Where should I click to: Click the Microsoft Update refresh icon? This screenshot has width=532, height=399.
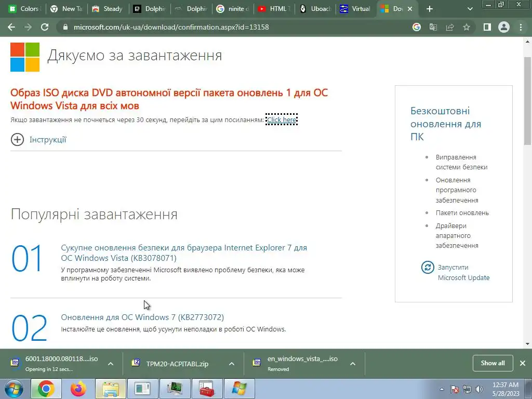(428, 268)
